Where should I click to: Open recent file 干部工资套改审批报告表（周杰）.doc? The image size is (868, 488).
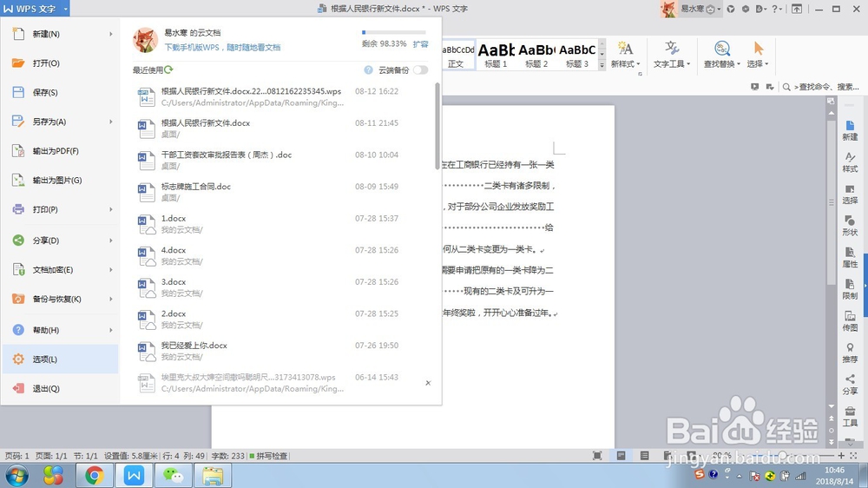pyautogui.click(x=282, y=160)
